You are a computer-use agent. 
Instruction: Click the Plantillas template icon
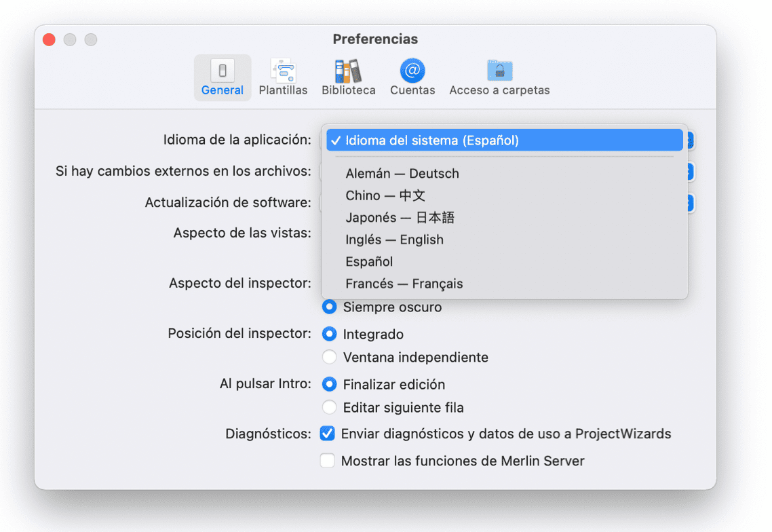tap(283, 68)
